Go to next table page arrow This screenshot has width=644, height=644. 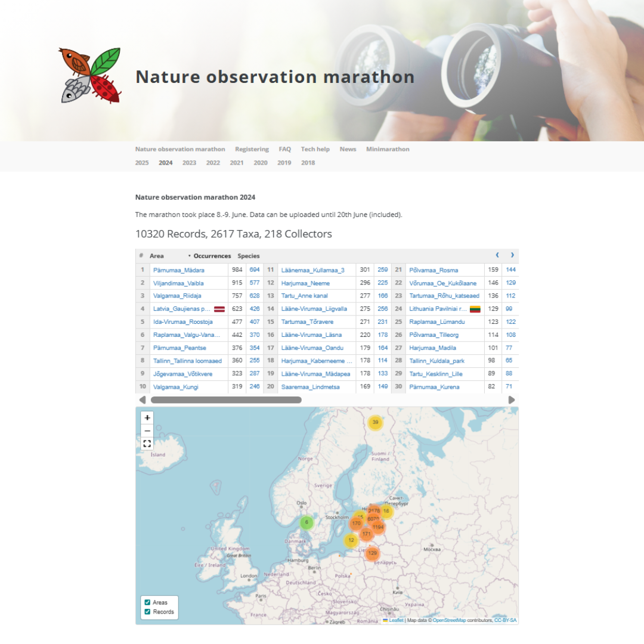click(512, 255)
